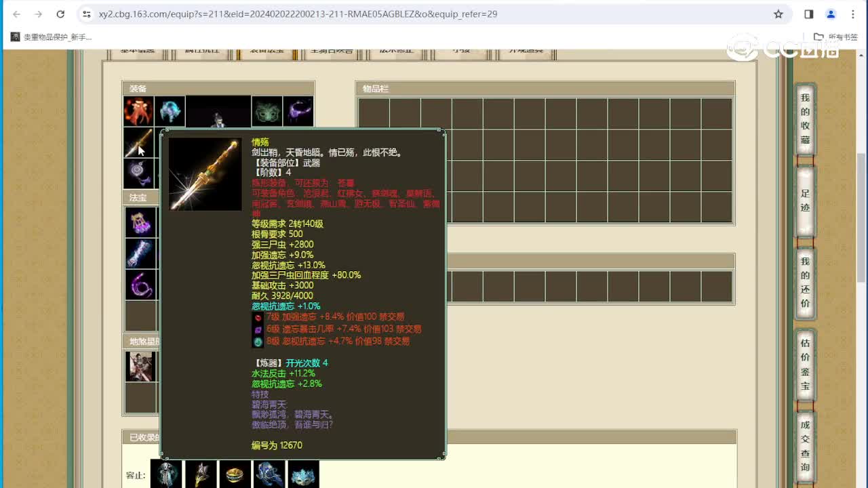This screenshot has height=488, width=868.
Task: Click the page vertical scrollbar
Action: click(862, 217)
